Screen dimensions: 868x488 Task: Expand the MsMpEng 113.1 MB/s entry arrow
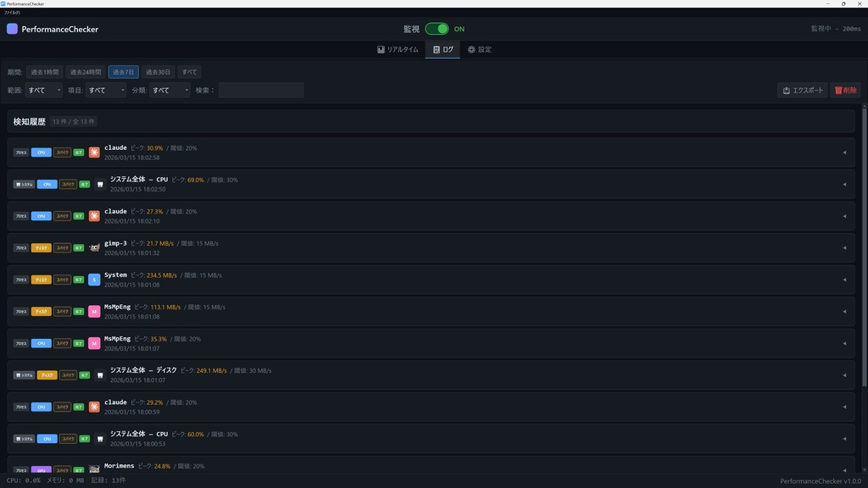pos(844,312)
